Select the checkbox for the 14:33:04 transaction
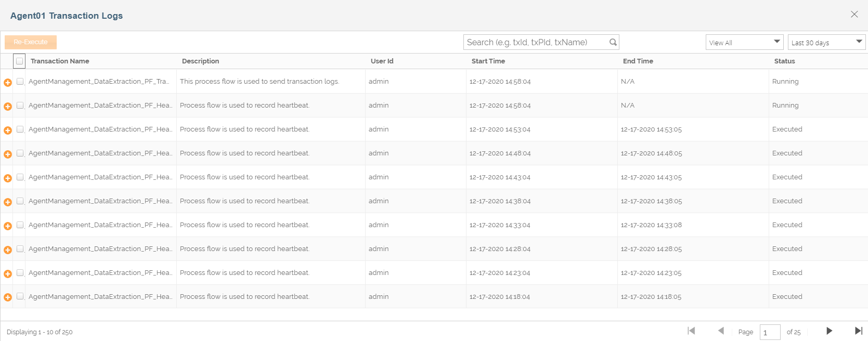 [x=20, y=225]
